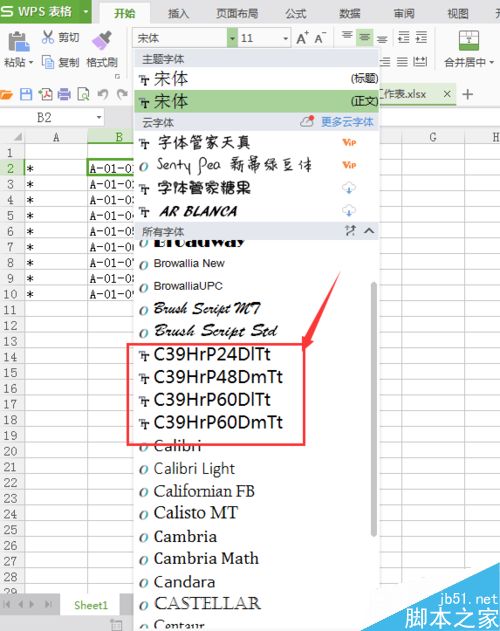Expand the Name Box dropdown
The image size is (500, 631).
click(x=99, y=118)
